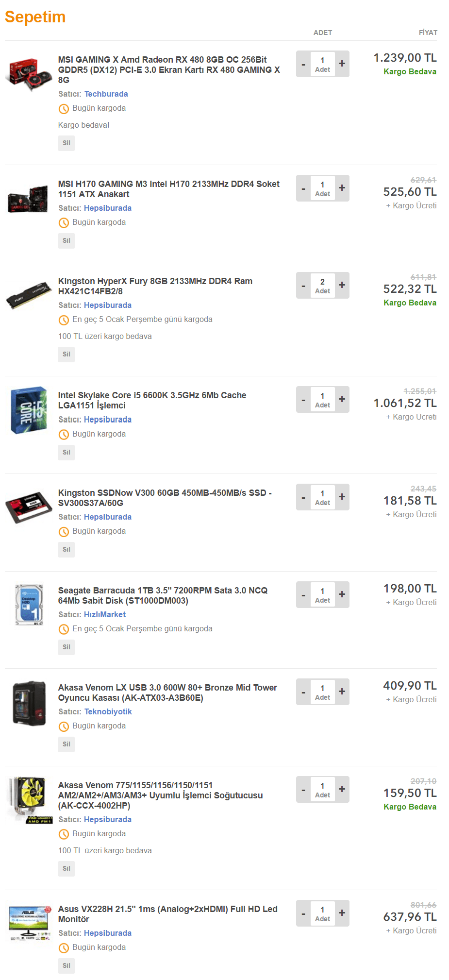Remove Akasa Venom cooler with Sil button
The image size is (449, 980).
[67, 868]
